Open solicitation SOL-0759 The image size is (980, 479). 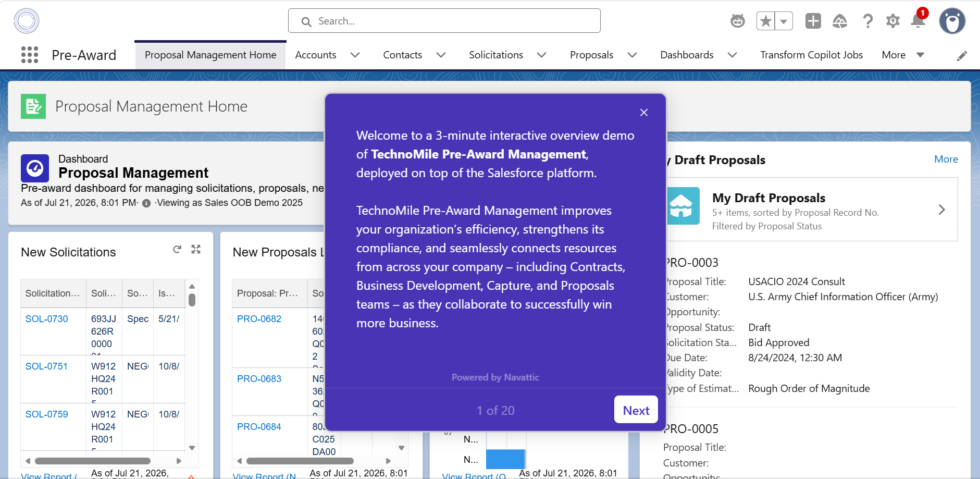[x=47, y=414]
